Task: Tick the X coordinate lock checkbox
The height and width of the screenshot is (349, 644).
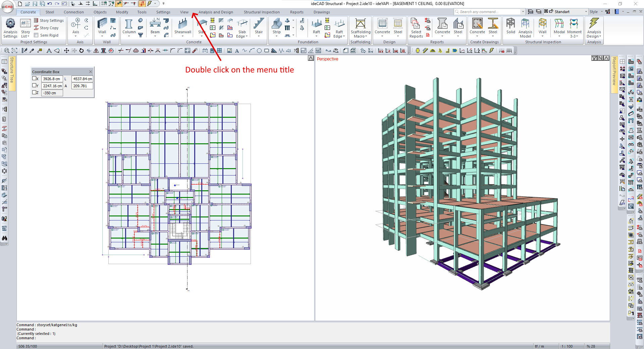Action: (x=34, y=79)
